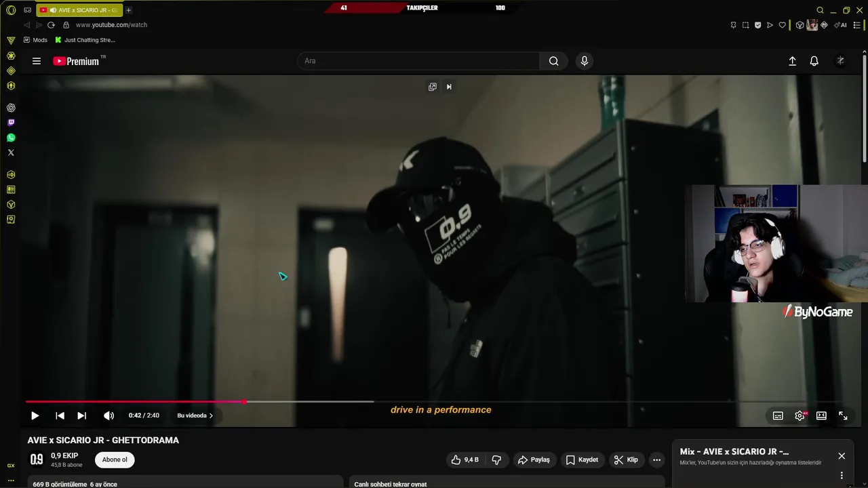Play the paused video
Viewport: 868px width, 488px height.
(x=35, y=415)
